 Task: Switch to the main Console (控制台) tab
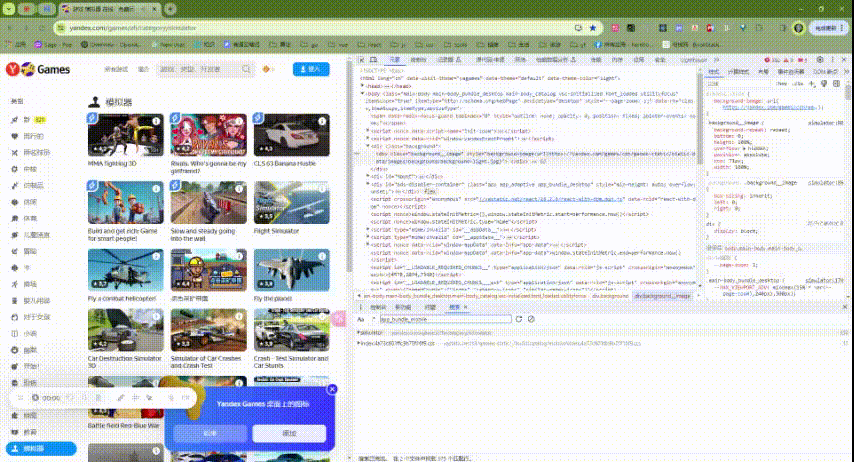pos(418,60)
